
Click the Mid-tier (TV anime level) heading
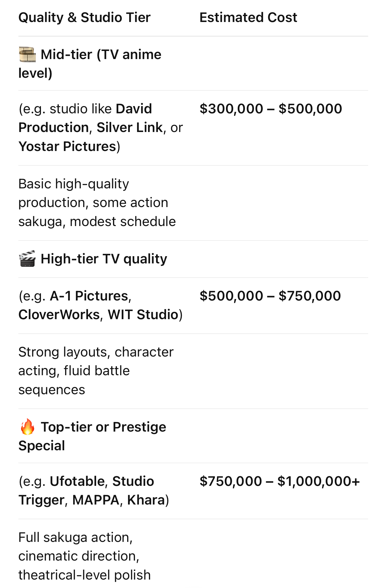click(90, 64)
